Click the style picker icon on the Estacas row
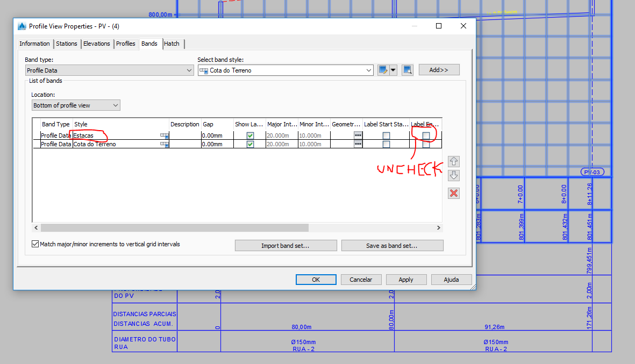The height and width of the screenshot is (364, 635). click(164, 135)
